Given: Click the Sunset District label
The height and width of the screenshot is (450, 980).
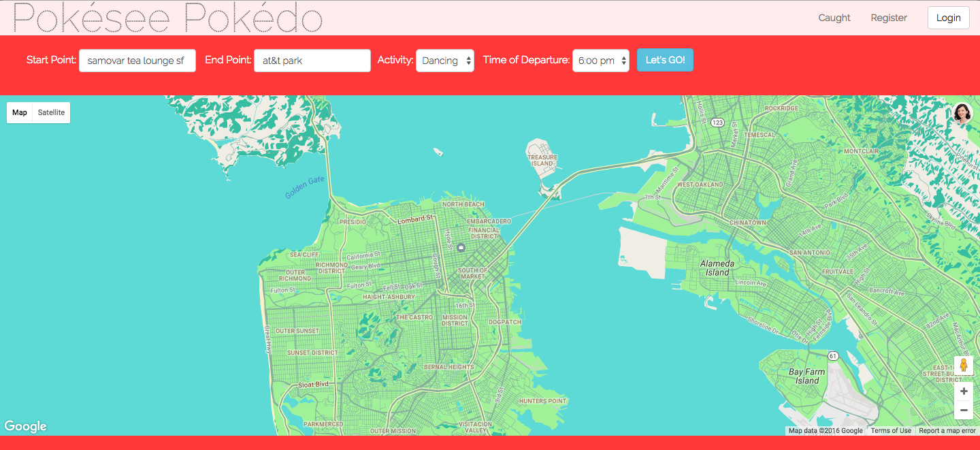Looking at the screenshot, I should tap(312, 353).
